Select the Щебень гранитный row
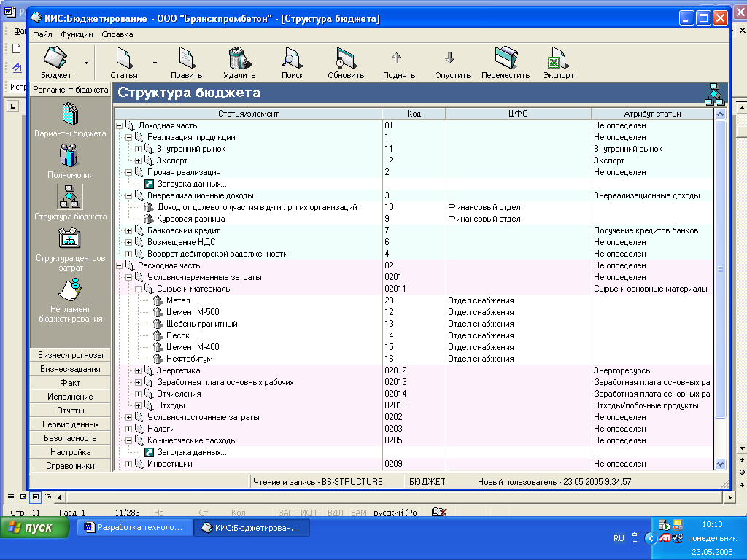 [414, 324]
